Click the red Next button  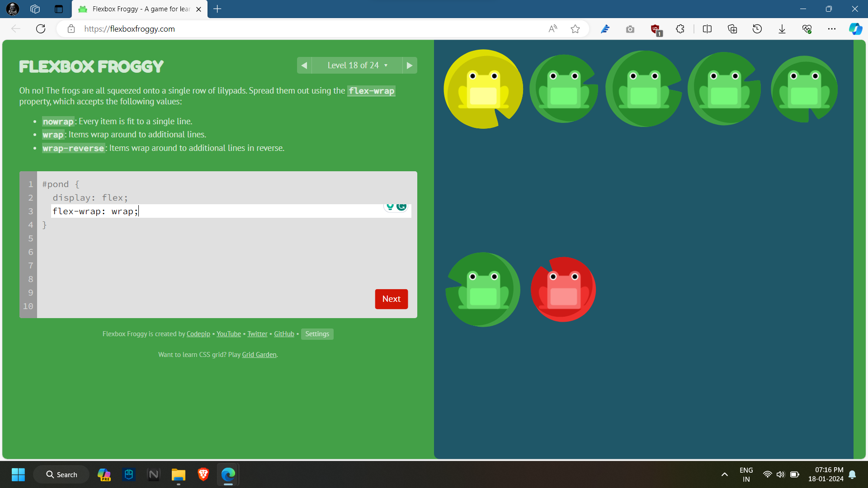point(391,299)
